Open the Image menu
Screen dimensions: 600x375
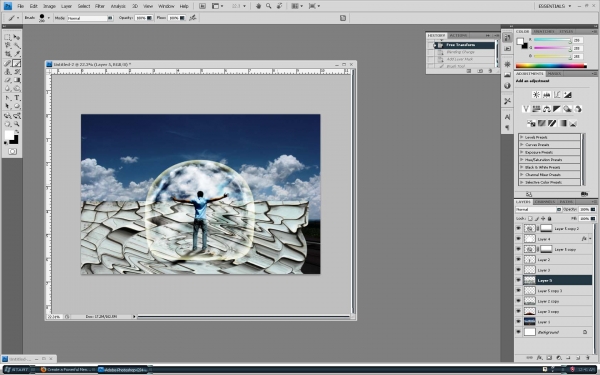49,6
